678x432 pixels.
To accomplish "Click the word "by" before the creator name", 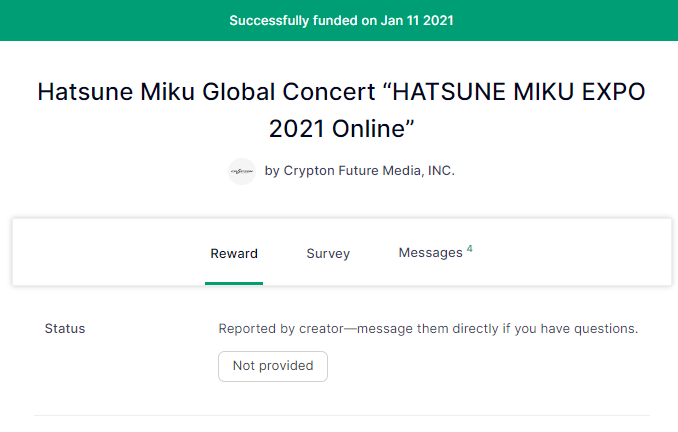I will pyautogui.click(x=272, y=171).
